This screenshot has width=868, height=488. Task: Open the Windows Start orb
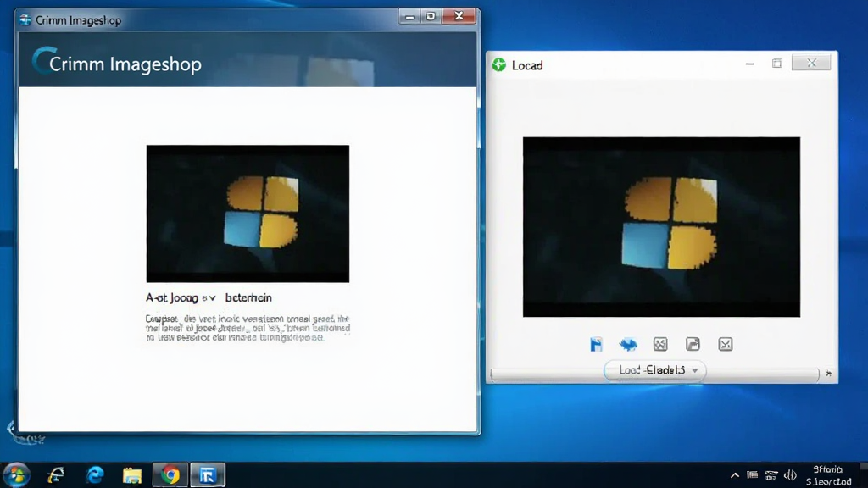coord(16,475)
